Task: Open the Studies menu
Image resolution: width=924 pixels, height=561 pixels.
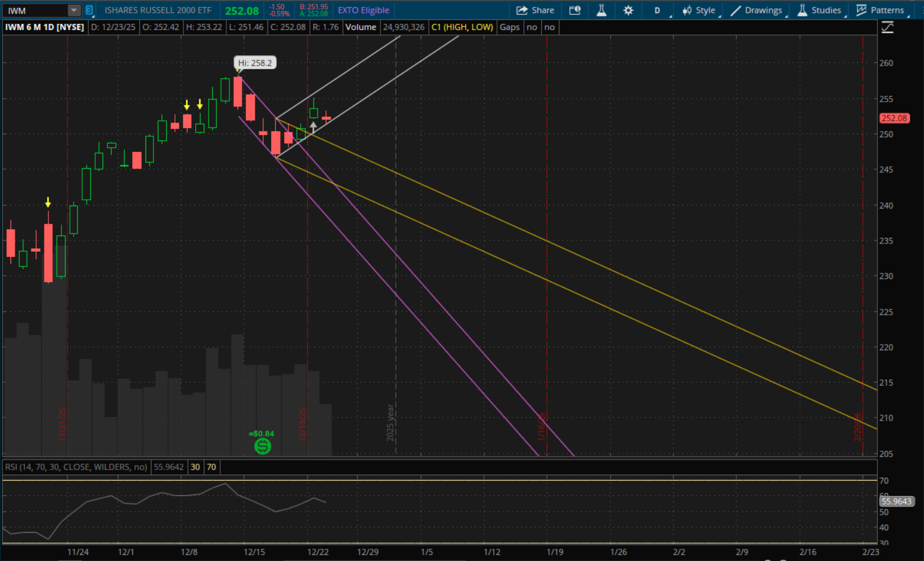Action: tap(819, 10)
